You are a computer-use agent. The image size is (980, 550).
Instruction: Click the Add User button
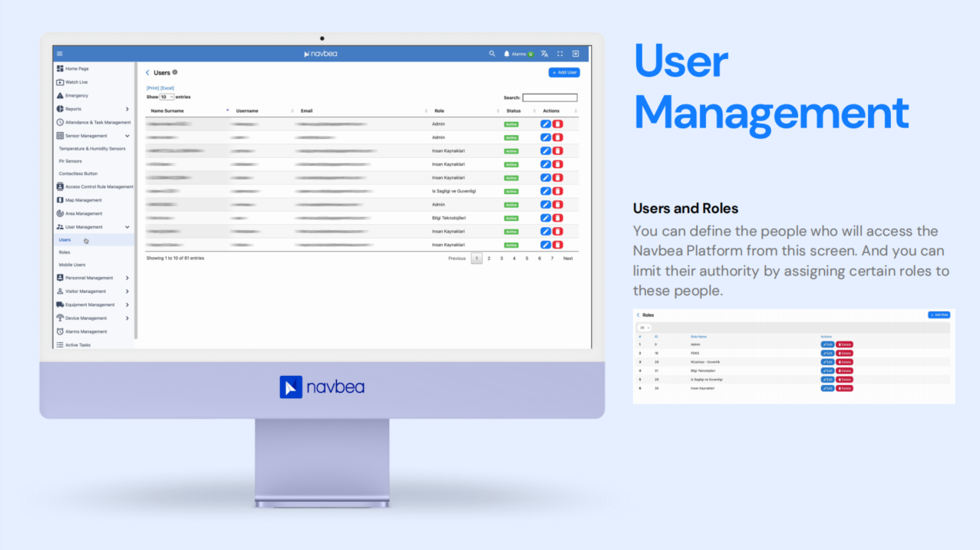564,72
